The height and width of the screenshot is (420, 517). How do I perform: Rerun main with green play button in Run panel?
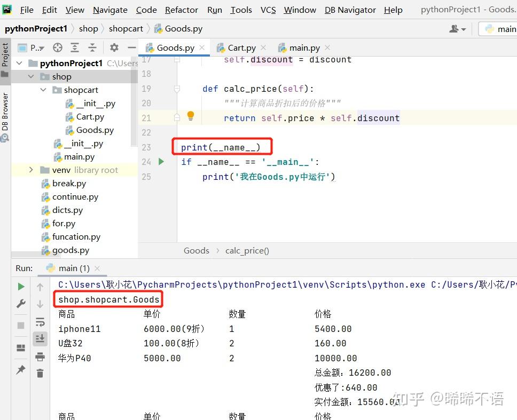coord(21,287)
